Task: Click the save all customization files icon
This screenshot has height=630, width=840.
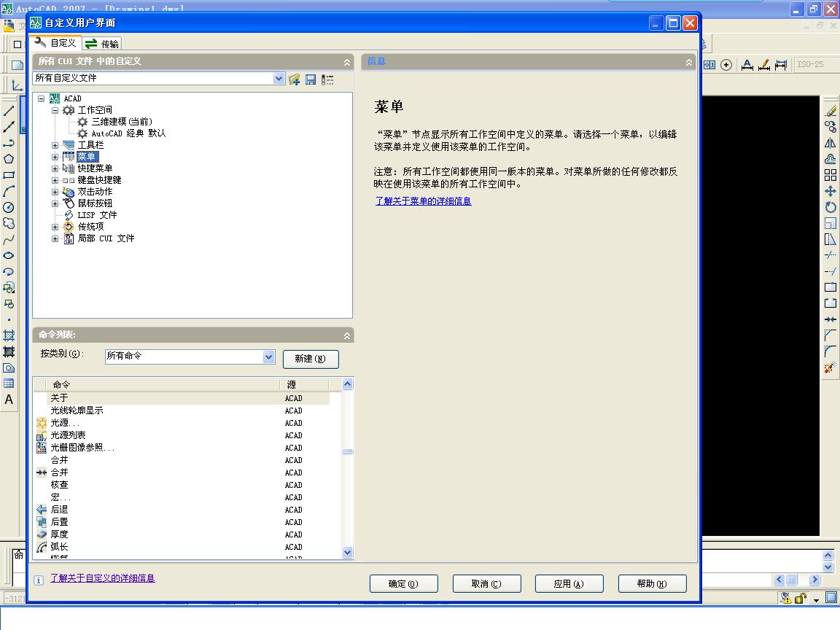Action: [x=311, y=79]
